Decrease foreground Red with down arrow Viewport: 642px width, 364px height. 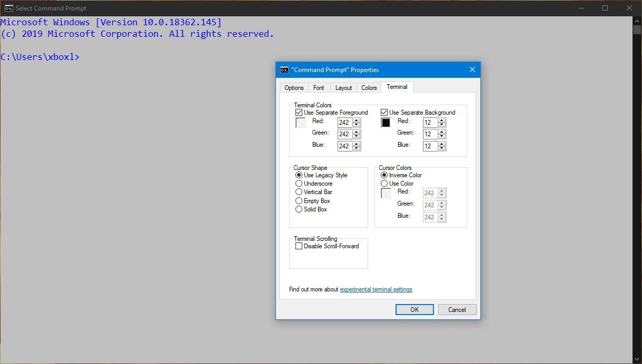[x=357, y=125]
